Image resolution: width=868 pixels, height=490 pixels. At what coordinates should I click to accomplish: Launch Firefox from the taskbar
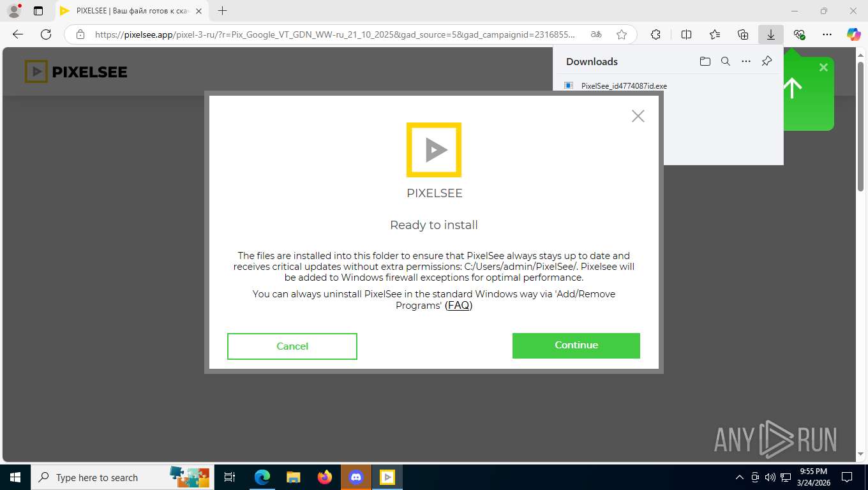click(325, 477)
